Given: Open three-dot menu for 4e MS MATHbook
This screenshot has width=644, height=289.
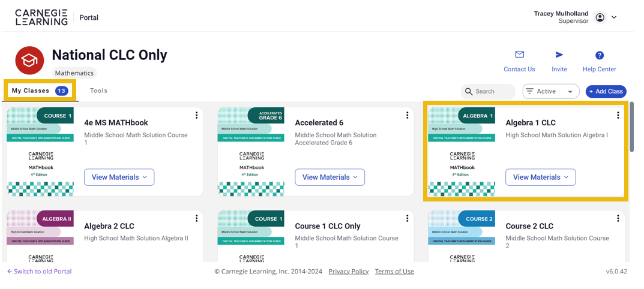Looking at the screenshot, I should pos(197,115).
